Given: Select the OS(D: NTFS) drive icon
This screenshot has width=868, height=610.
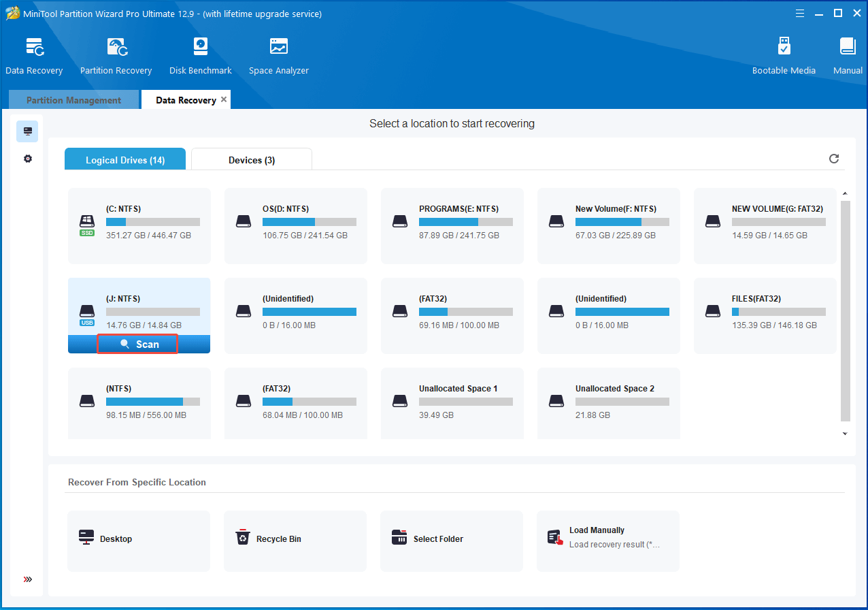Looking at the screenshot, I should [244, 221].
